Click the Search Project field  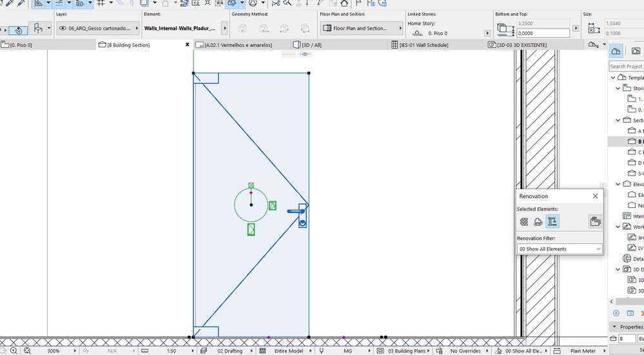point(626,66)
